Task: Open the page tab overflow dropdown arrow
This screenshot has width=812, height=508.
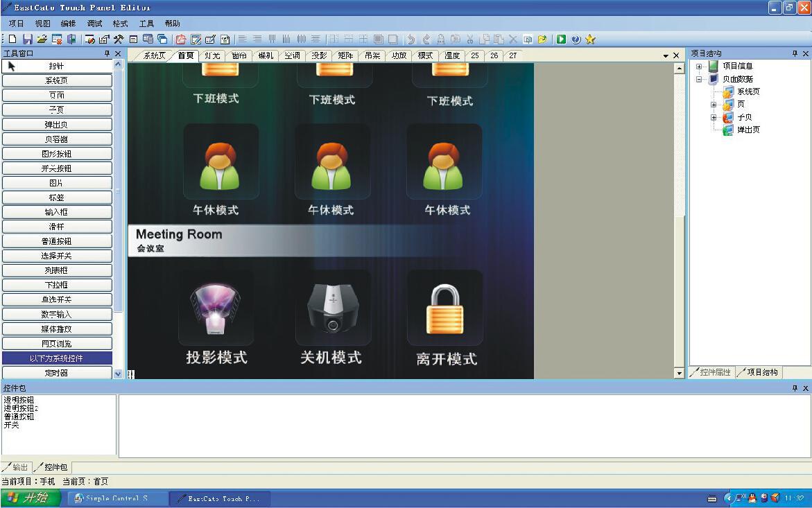Action: click(666, 55)
